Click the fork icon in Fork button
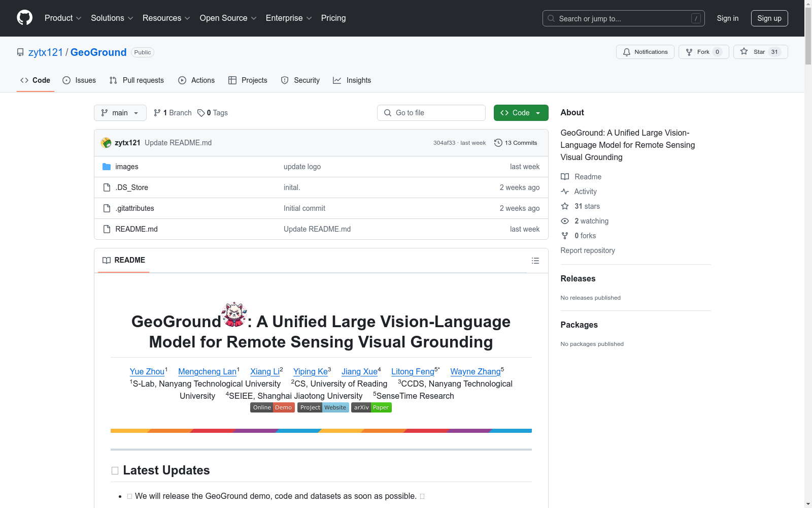The height and width of the screenshot is (508, 812). pos(689,52)
